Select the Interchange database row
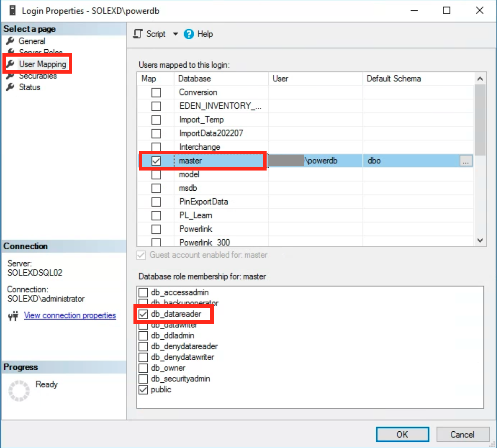Screen dimensions: 497x448 199,147
